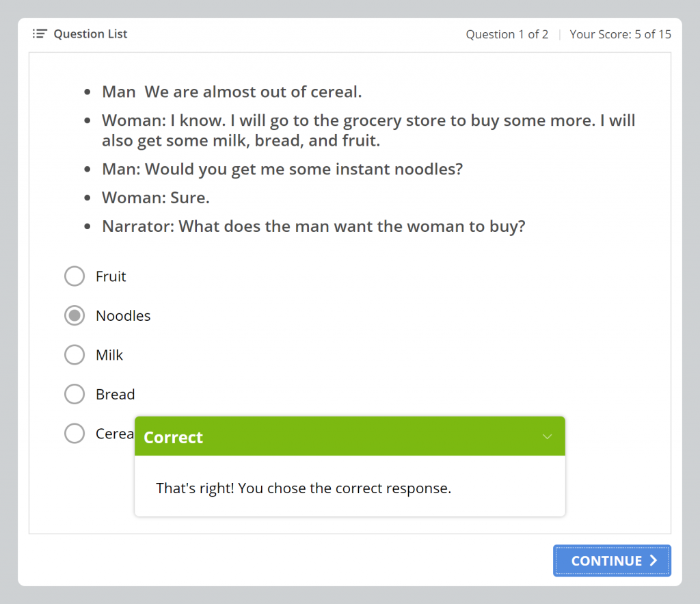This screenshot has height=604, width=700.
Task: Click the Question List menu icon
Action: pyautogui.click(x=40, y=34)
